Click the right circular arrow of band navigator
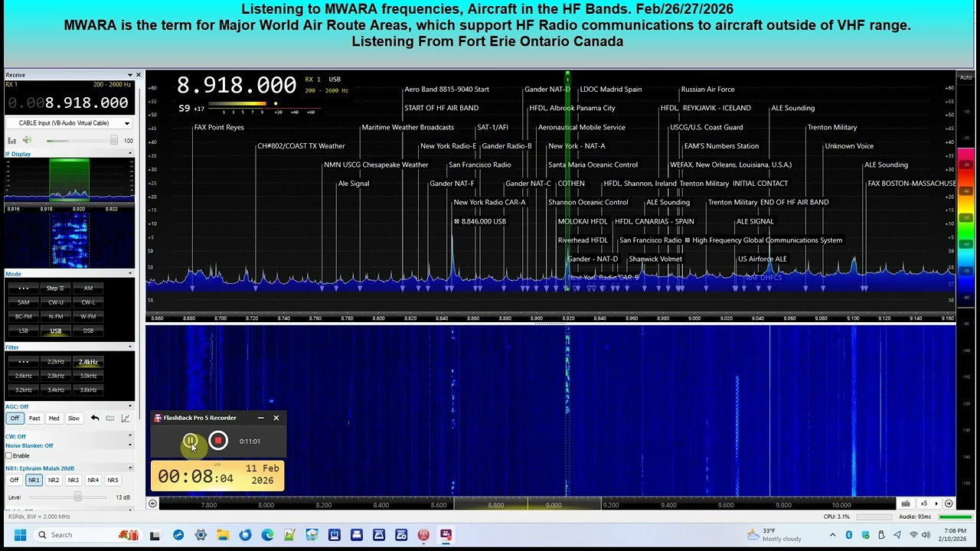Screen dimensions: 980x551 pyautogui.click(x=949, y=504)
